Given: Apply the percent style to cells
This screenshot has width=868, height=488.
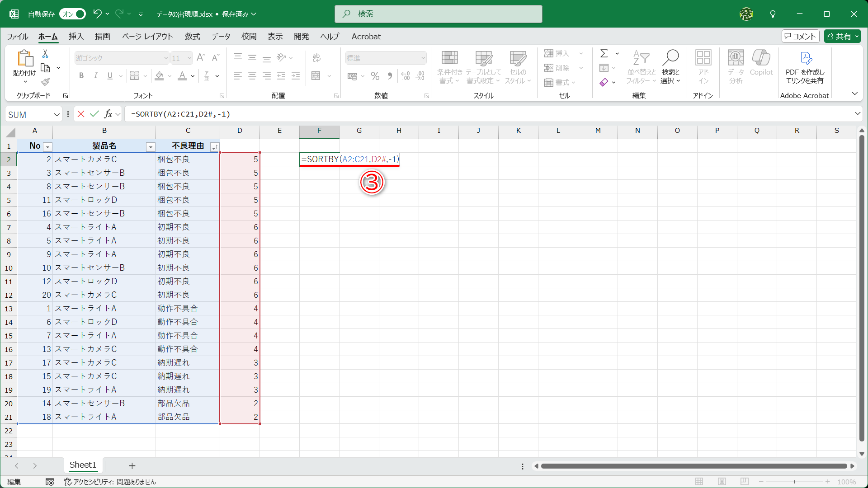Looking at the screenshot, I should [375, 76].
